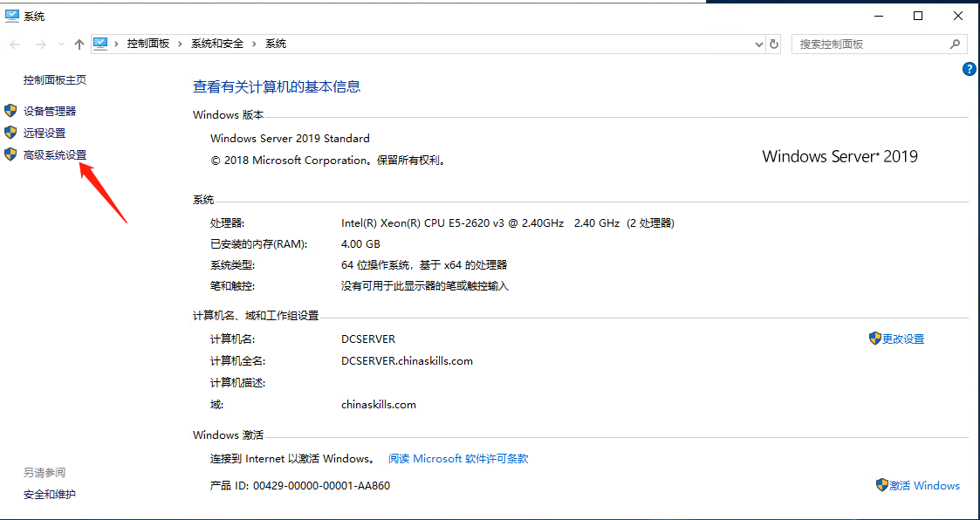Click the RAM value 4.00 GB
The width and height of the screenshot is (980, 520).
[x=360, y=243]
